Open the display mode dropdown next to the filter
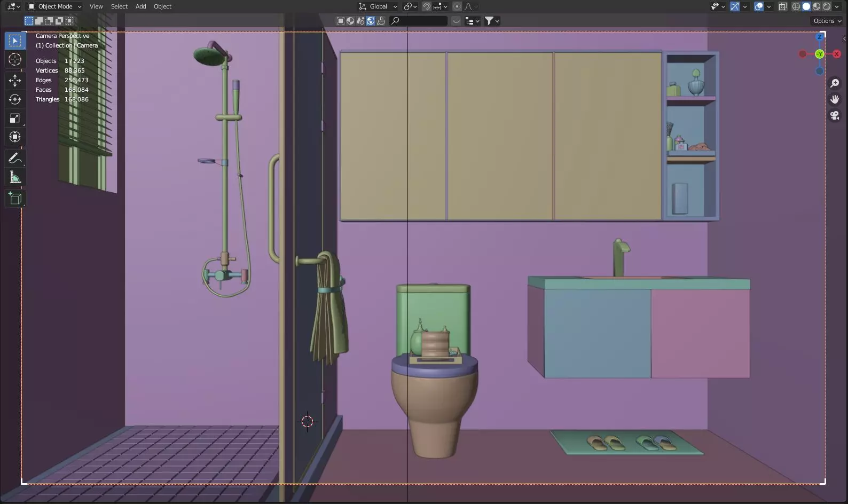Viewport: 848px width, 504px height. [x=473, y=21]
